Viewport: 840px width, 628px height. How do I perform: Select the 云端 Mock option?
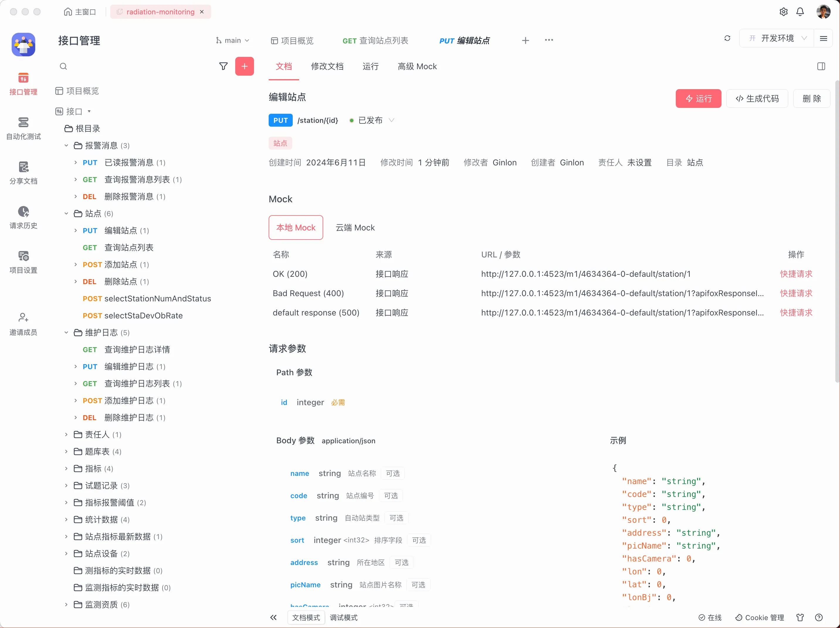coord(355,228)
